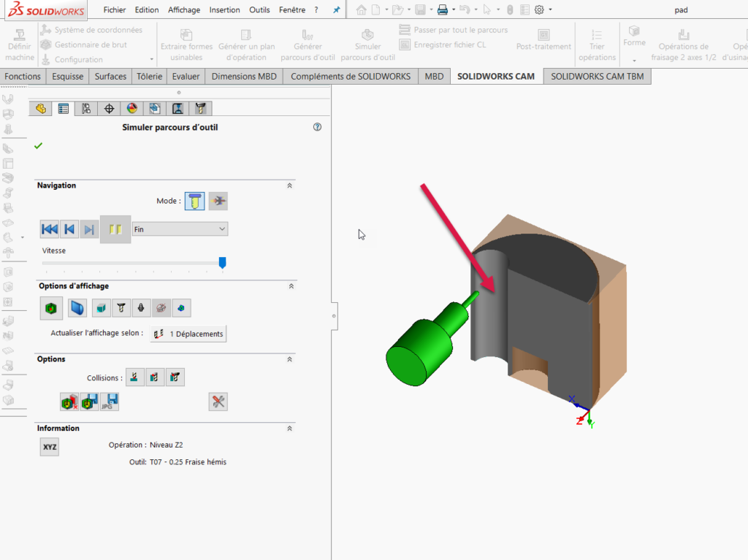Open simulation settings wrench icon

point(218,401)
